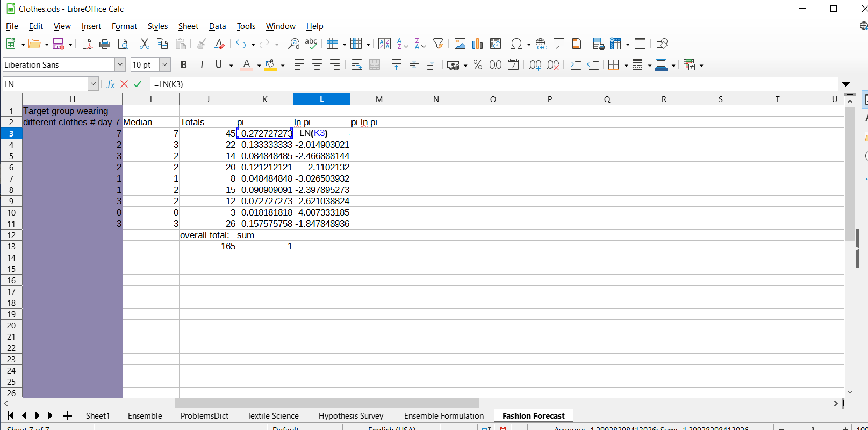Undo the last action
This screenshot has width=868, height=430.
pos(241,44)
